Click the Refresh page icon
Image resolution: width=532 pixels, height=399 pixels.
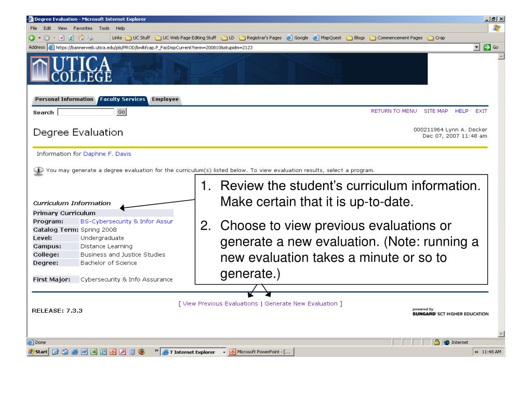71,38
